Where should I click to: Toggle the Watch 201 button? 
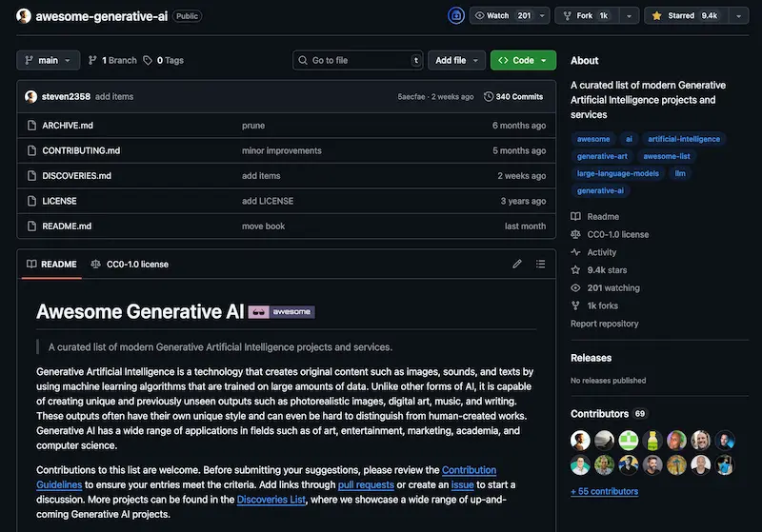(502, 15)
